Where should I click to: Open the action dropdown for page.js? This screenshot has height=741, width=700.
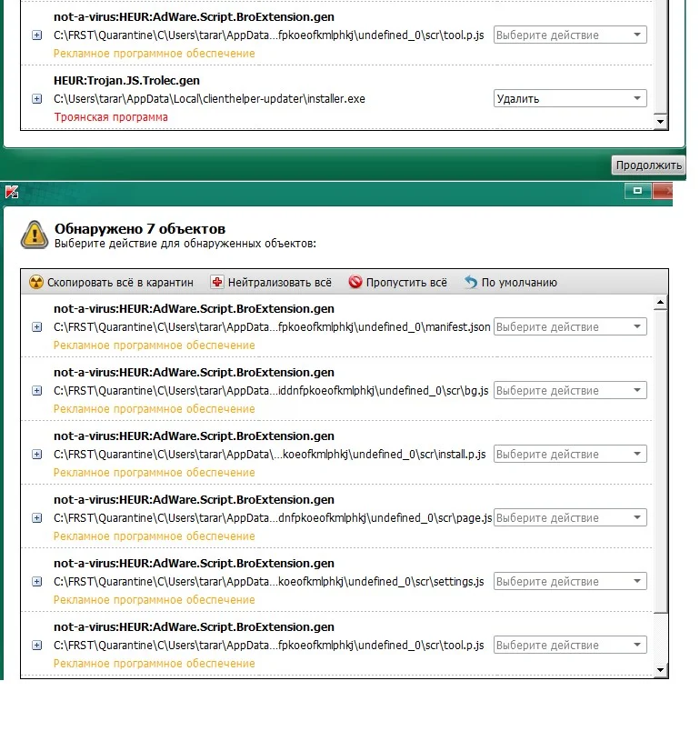coord(569,518)
